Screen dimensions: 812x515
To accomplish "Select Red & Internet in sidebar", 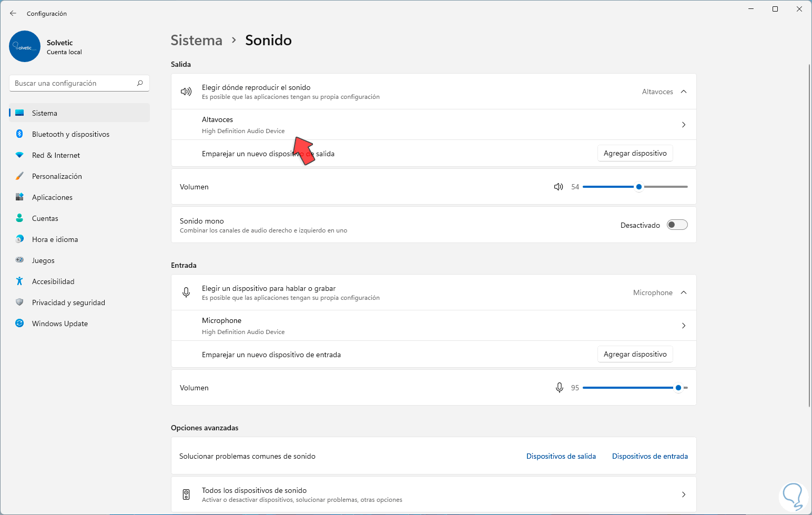I will pos(56,155).
